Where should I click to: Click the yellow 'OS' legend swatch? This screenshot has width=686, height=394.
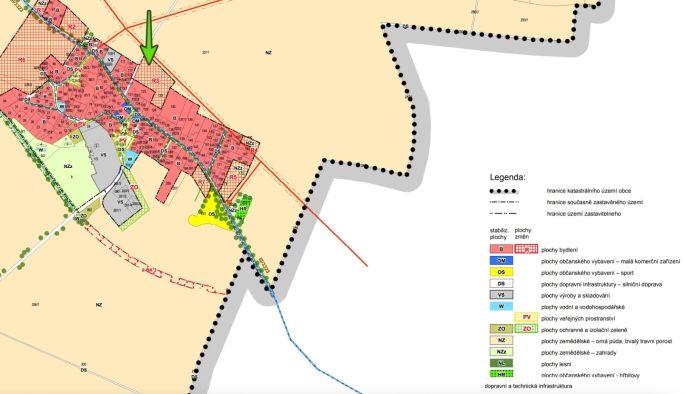tap(501, 272)
